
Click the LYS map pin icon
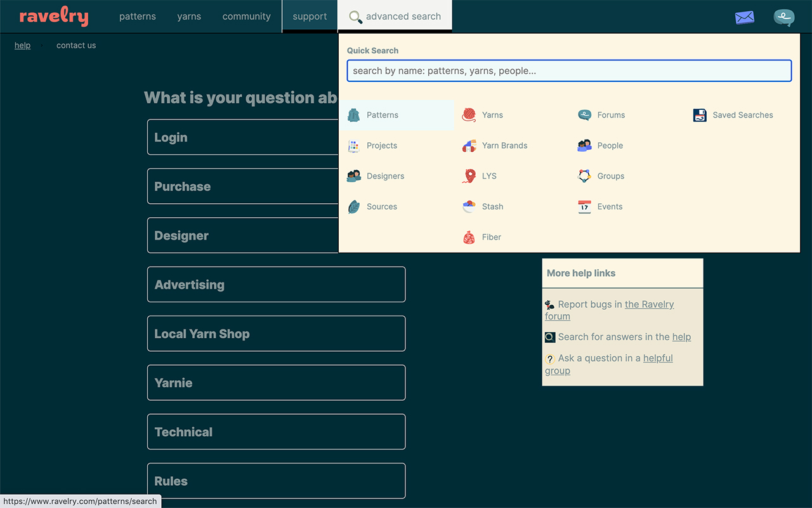point(469,176)
